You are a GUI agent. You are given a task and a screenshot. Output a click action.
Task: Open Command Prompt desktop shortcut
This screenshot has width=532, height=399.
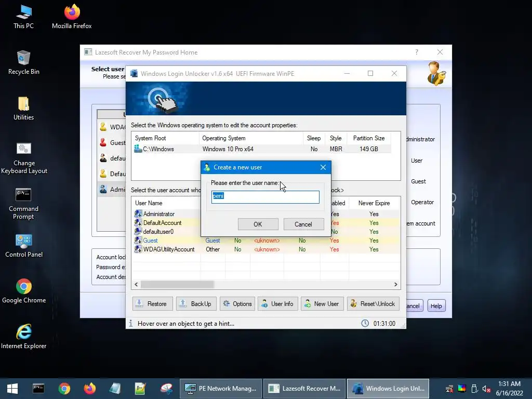(23, 204)
